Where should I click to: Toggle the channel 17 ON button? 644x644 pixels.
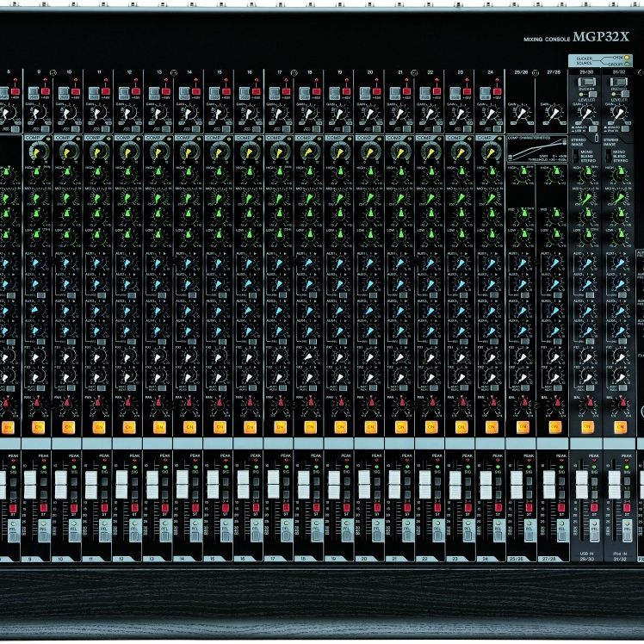coord(280,427)
